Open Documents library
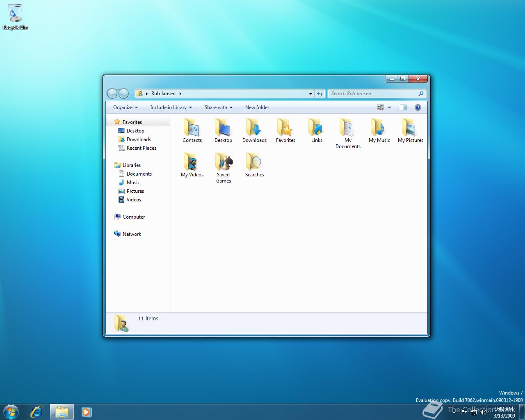This screenshot has width=525, height=420. (139, 174)
